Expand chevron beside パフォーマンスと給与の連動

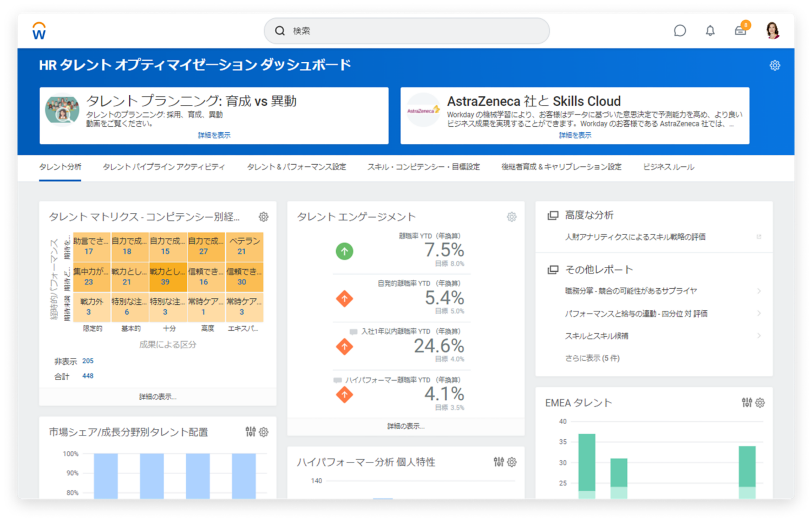759,314
